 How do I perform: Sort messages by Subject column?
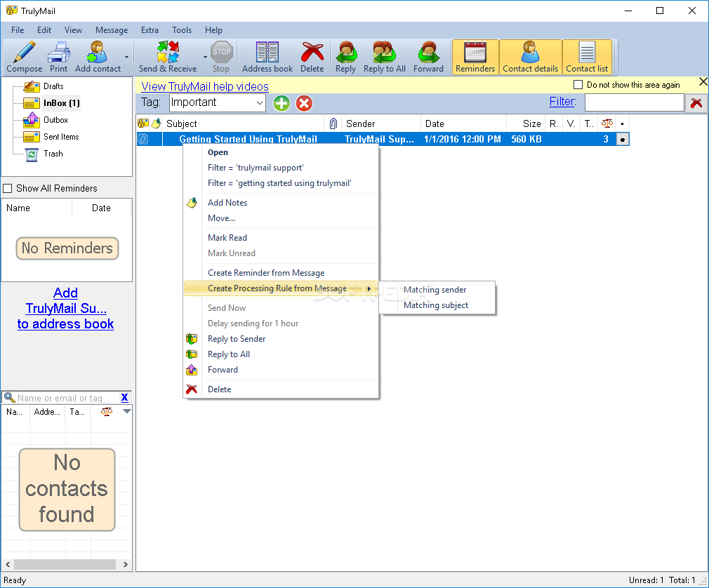(244, 123)
